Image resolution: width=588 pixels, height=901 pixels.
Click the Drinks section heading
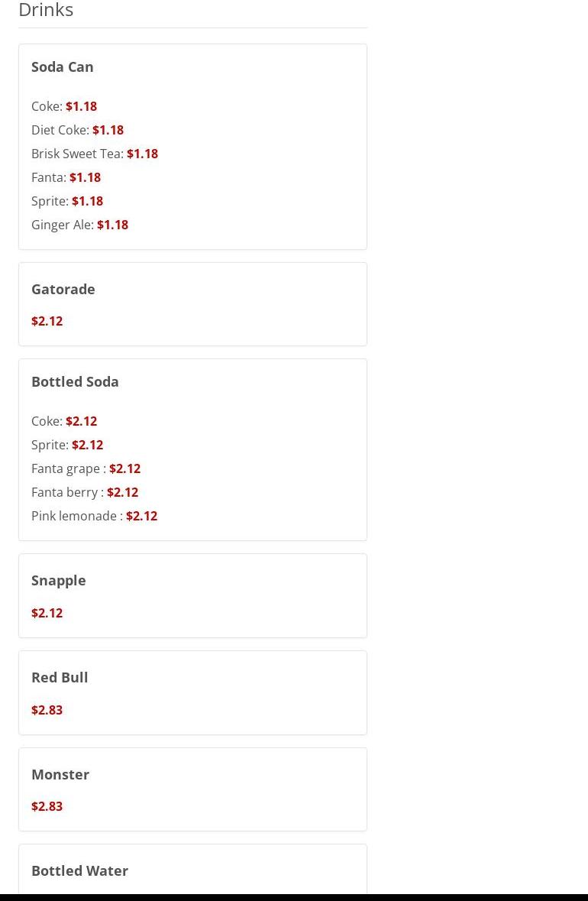click(46, 10)
